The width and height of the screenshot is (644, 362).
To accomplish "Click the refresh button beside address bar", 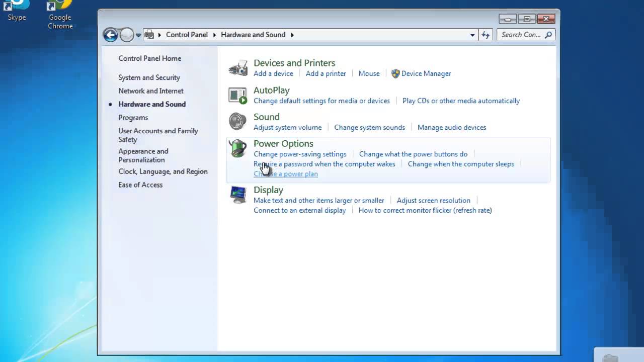I will click(x=486, y=35).
